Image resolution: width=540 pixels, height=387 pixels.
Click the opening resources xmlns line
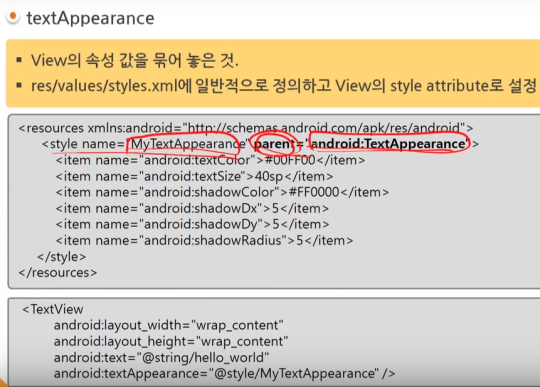[x=246, y=128]
